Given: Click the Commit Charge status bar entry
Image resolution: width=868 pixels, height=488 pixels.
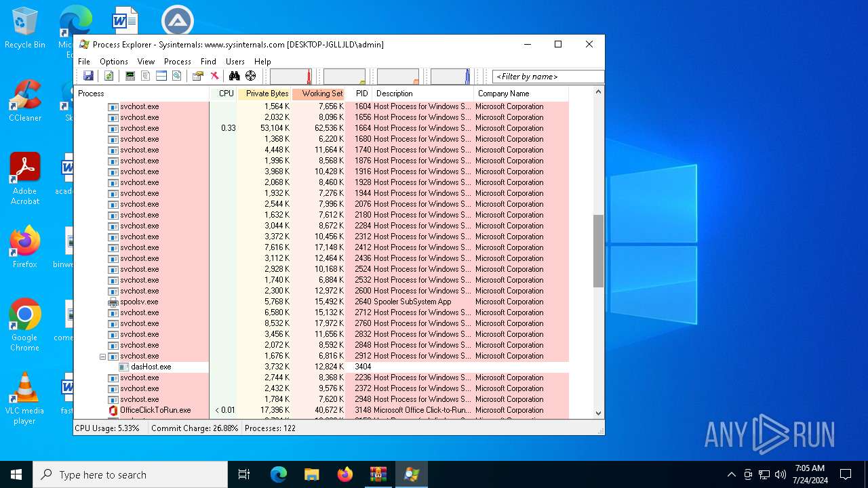Looking at the screenshot, I should point(195,428).
